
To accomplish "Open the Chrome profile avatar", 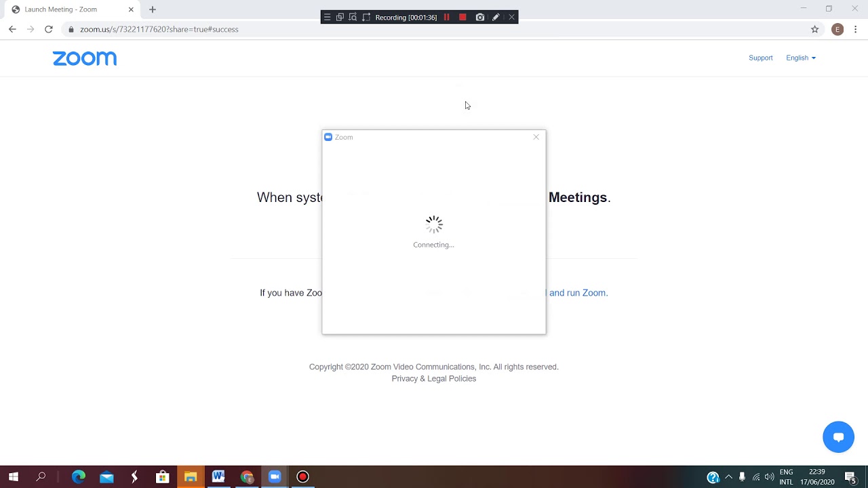I will pyautogui.click(x=837, y=29).
